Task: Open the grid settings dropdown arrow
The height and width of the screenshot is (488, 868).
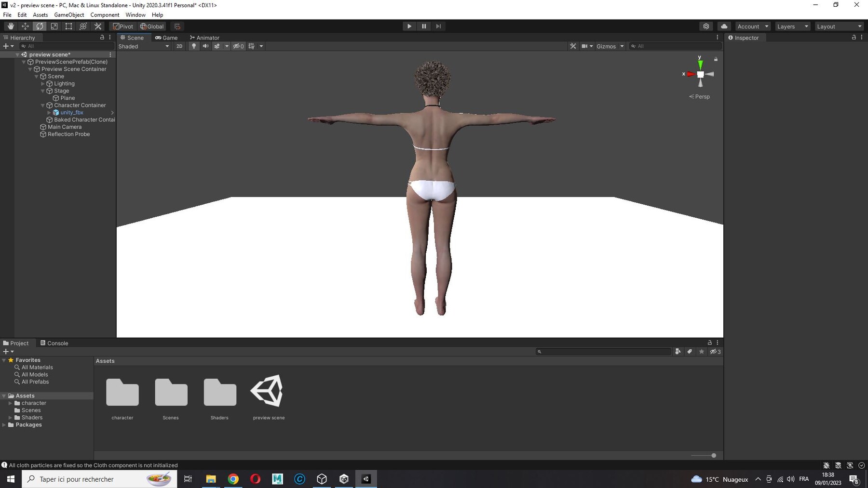Action: [261, 46]
